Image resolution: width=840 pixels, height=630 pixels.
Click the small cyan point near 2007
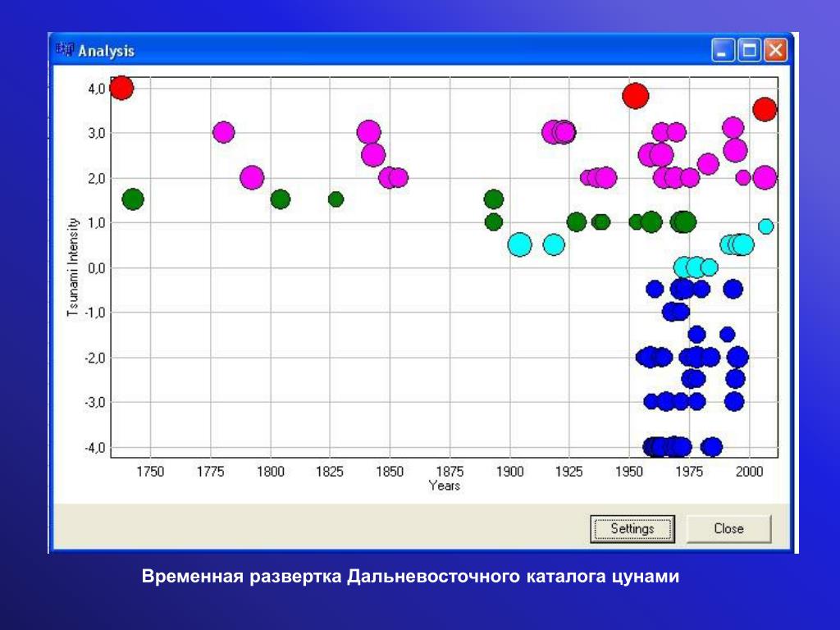pos(766,226)
